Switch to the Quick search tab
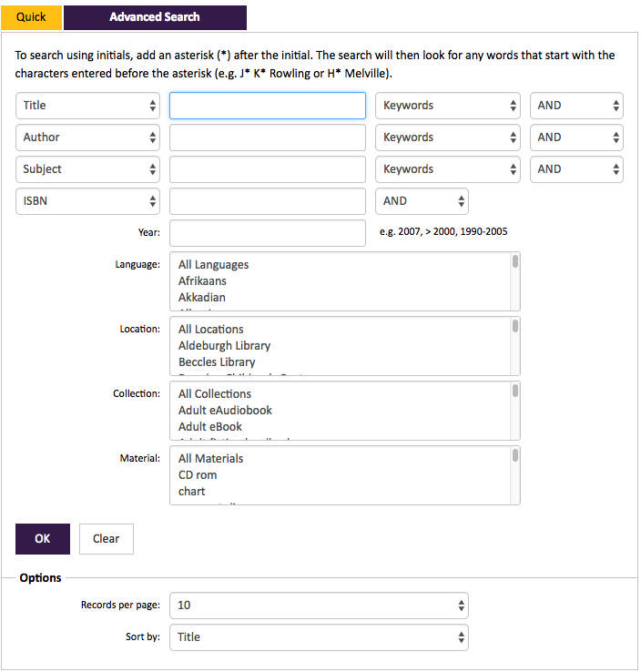This screenshot has width=641, height=672. click(31, 17)
